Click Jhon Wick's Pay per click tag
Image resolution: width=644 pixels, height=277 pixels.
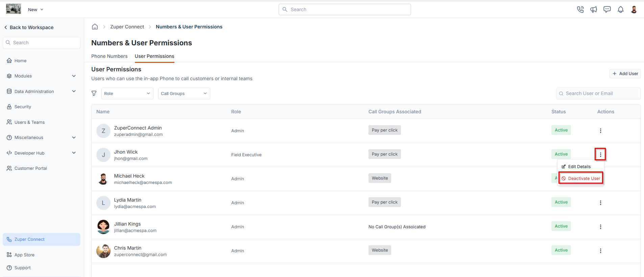click(x=385, y=154)
